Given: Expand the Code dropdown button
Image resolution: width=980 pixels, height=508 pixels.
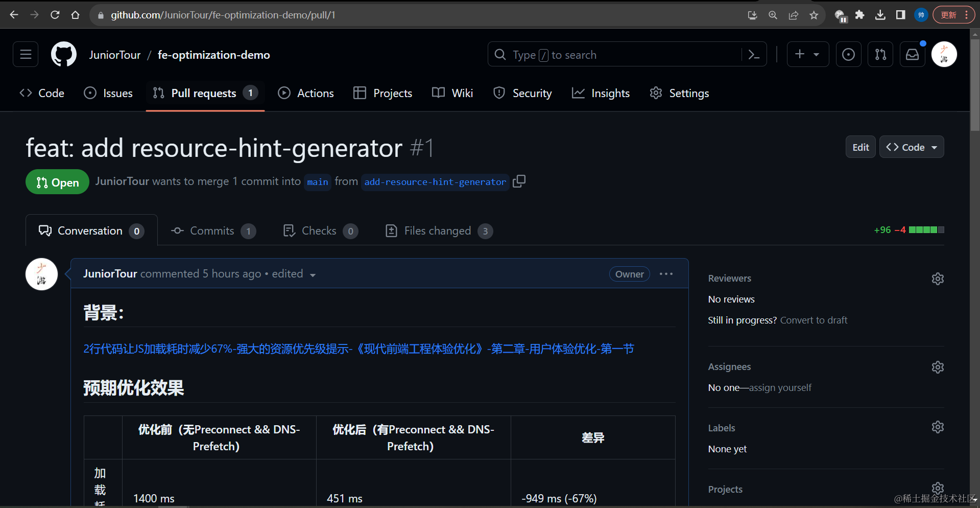Looking at the screenshot, I should coord(911,147).
